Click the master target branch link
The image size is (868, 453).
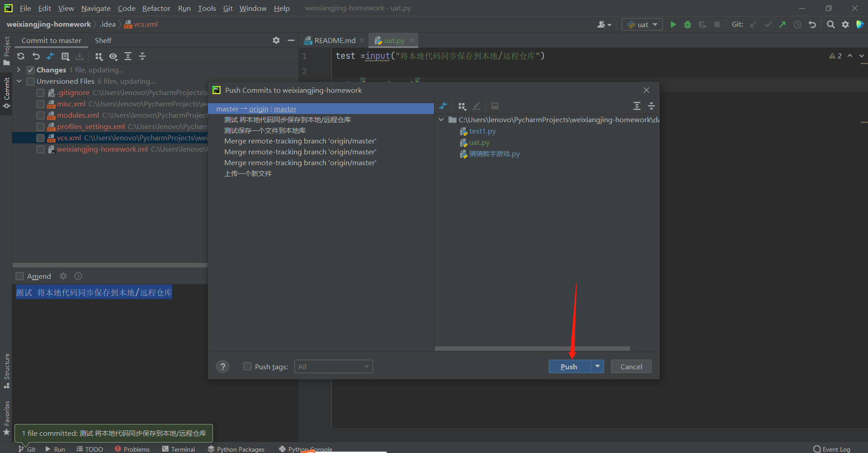click(x=285, y=109)
